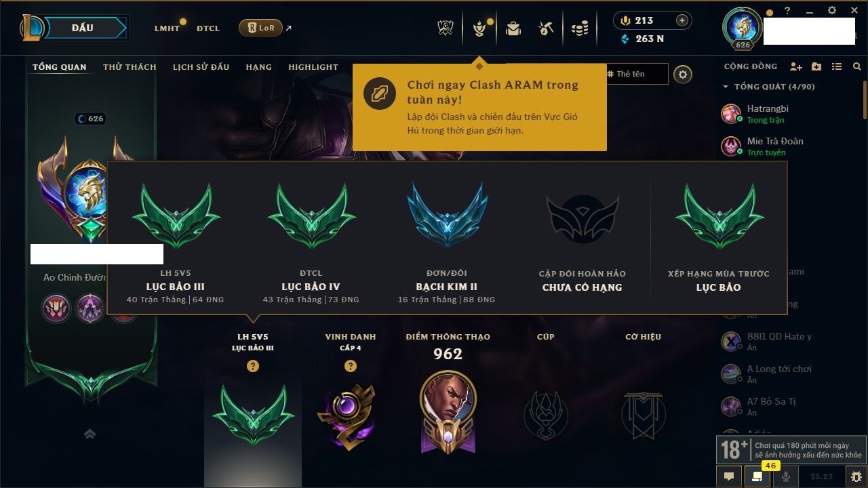Screen dimensions: 868x488
Task: Open the bug report icon
Action: pyautogui.click(x=856, y=476)
